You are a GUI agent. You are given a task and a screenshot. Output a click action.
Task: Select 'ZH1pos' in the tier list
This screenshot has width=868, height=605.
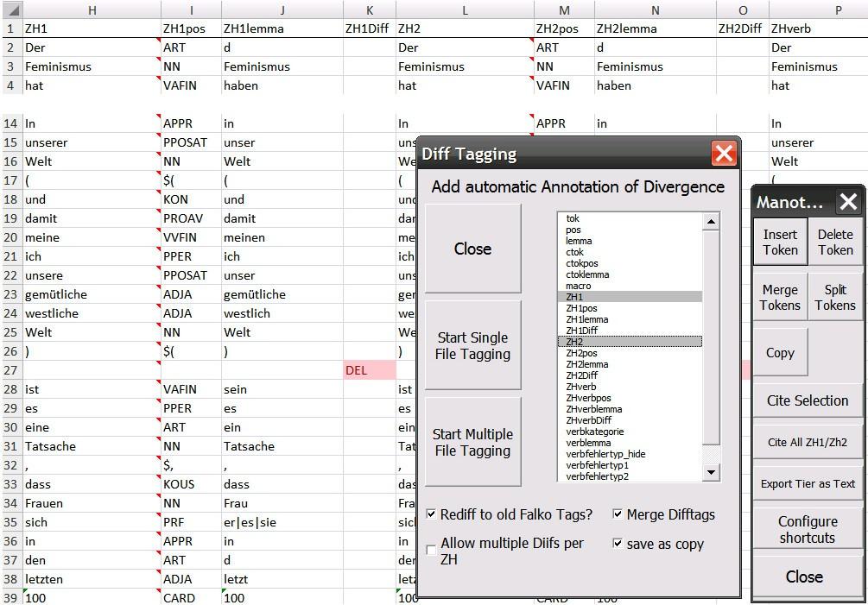[630, 308]
